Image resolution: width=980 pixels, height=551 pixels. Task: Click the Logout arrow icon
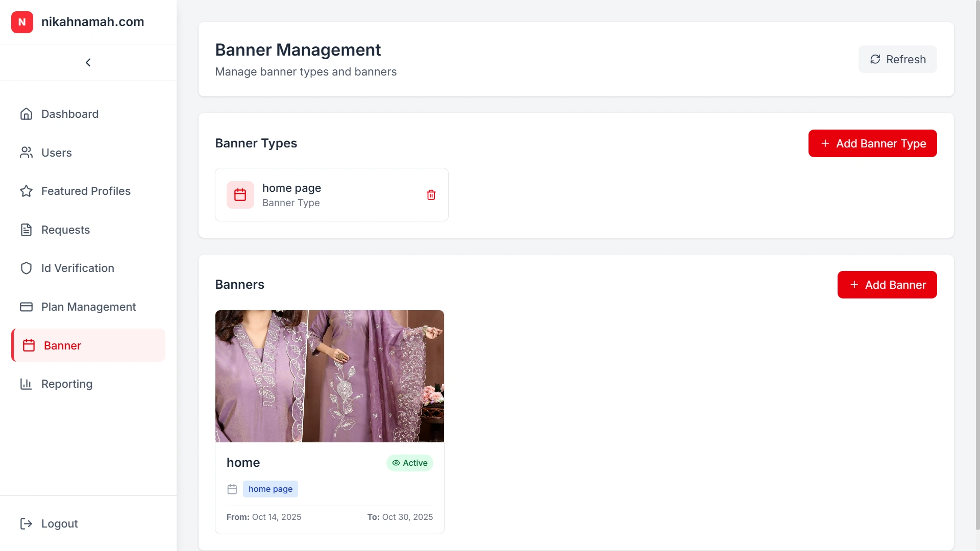tap(26, 523)
